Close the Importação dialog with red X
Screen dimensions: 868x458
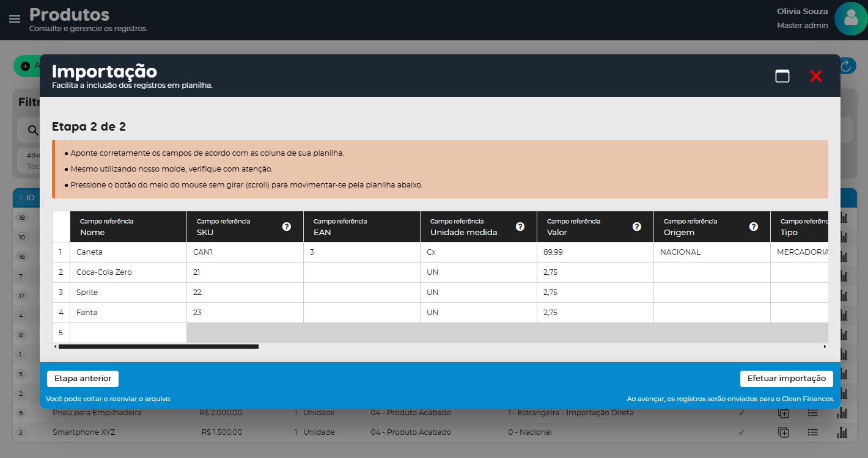point(816,76)
